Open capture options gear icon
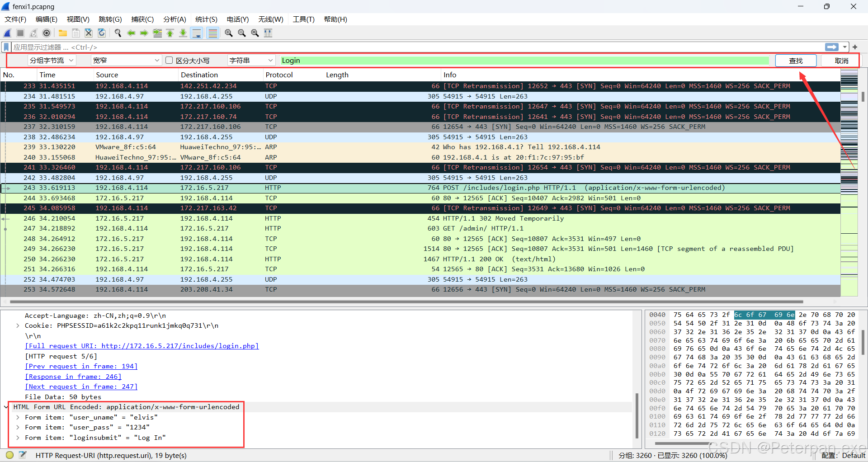This screenshot has height=462, width=868. pos(47,33)
